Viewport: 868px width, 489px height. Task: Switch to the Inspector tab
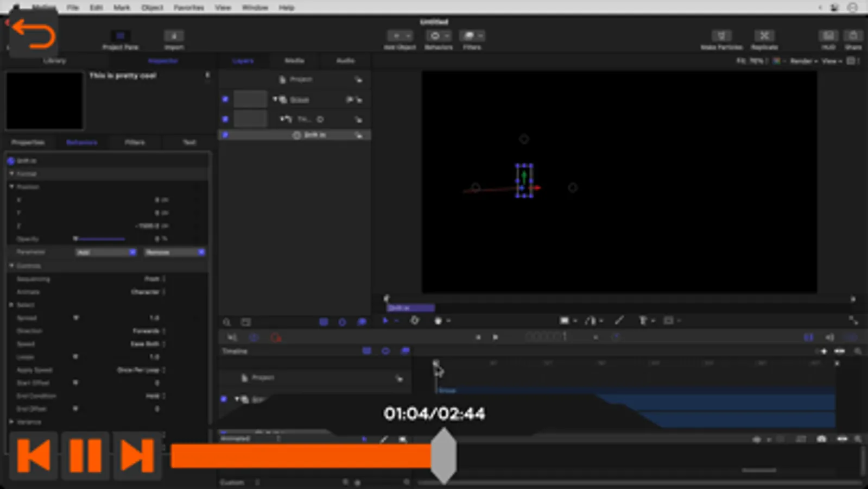(163, 61)
